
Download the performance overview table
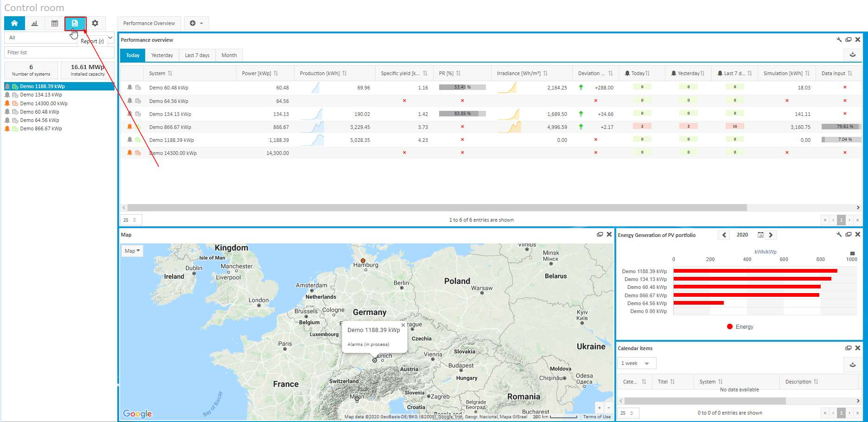coord(852,55)
